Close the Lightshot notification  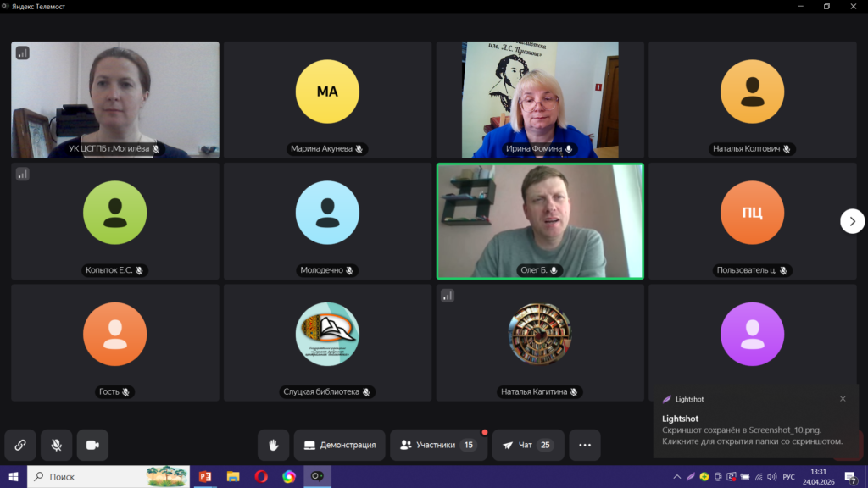pyautogui.click(x=843, y=399)
